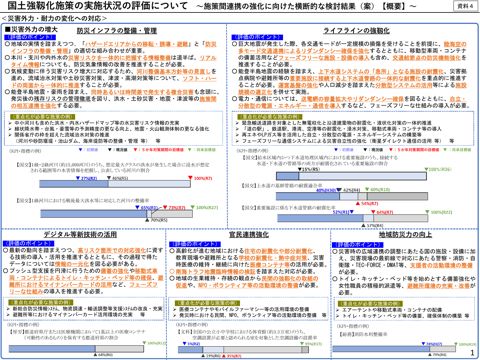Viewport: 480px width, 360px height.
Task: Click the page number 1 in the corner
Action: pyautogui.click(x=472, y=352)
